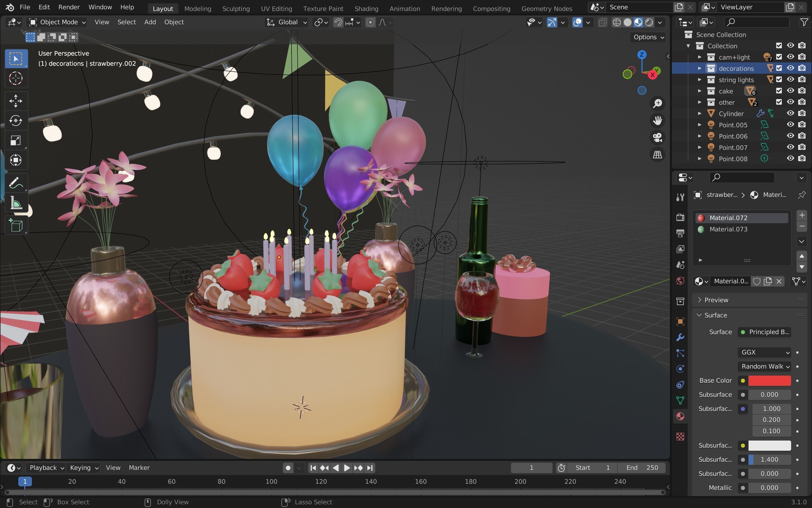Switch to wireframe viewport shading
This screenshot has height=508, width=812.
tap(617, 22)
